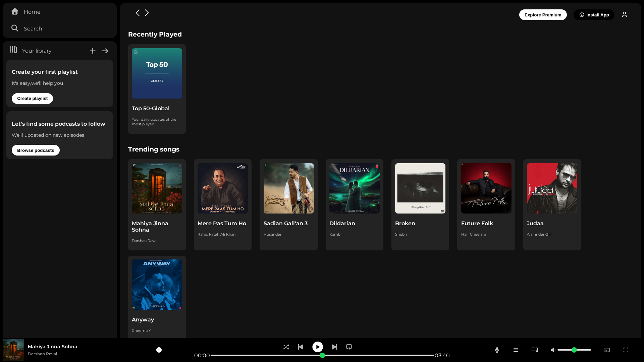This screenshot has height=362, width=644.
Task: Click Top 50-Global title text
Action: [151, 109]
